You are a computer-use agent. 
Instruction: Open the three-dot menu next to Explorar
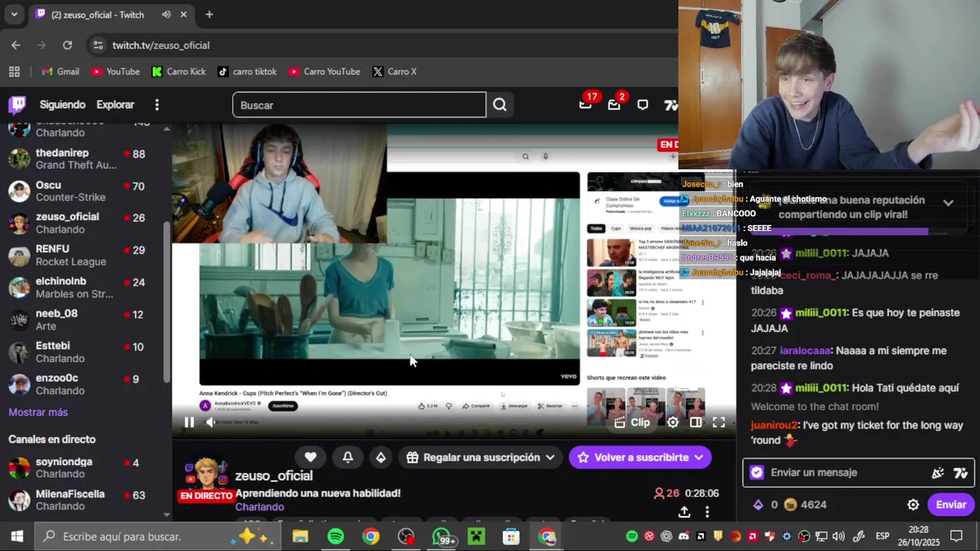(157, 105)
